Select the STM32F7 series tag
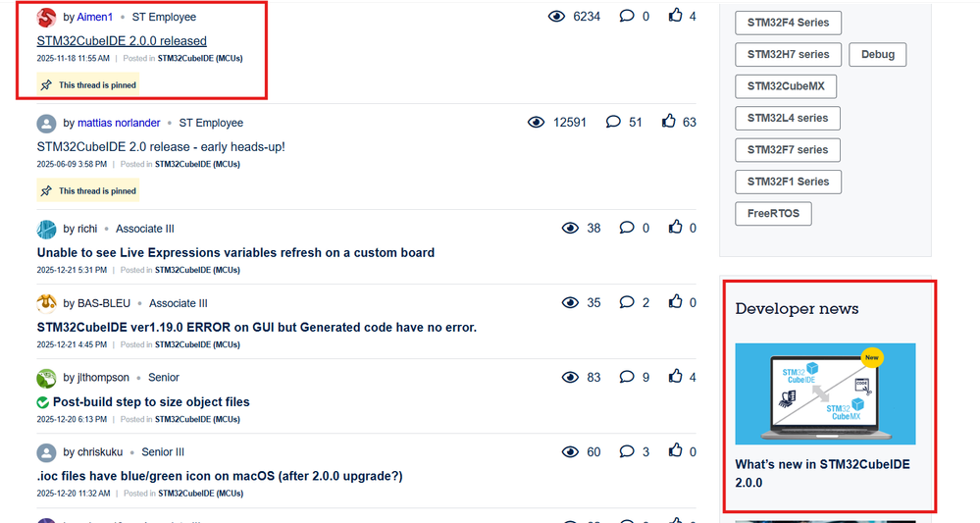The width and height of the screenshot is (980, 523). 788,150
